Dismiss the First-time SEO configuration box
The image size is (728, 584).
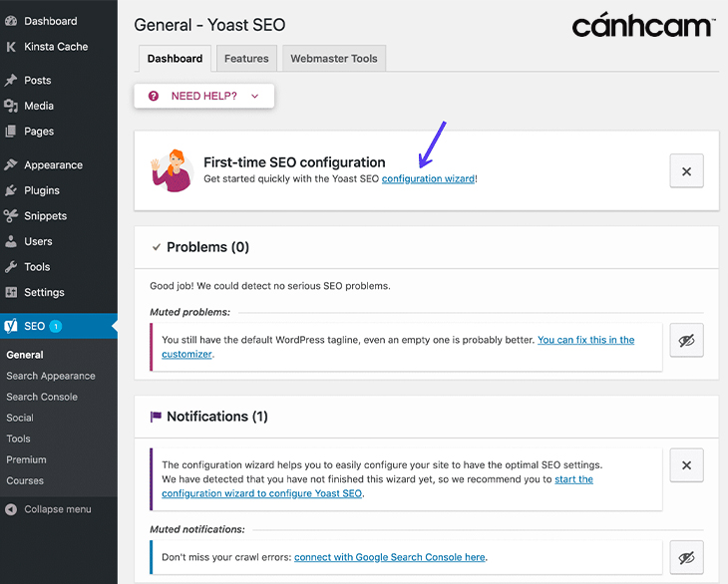(x=687, y=171)
